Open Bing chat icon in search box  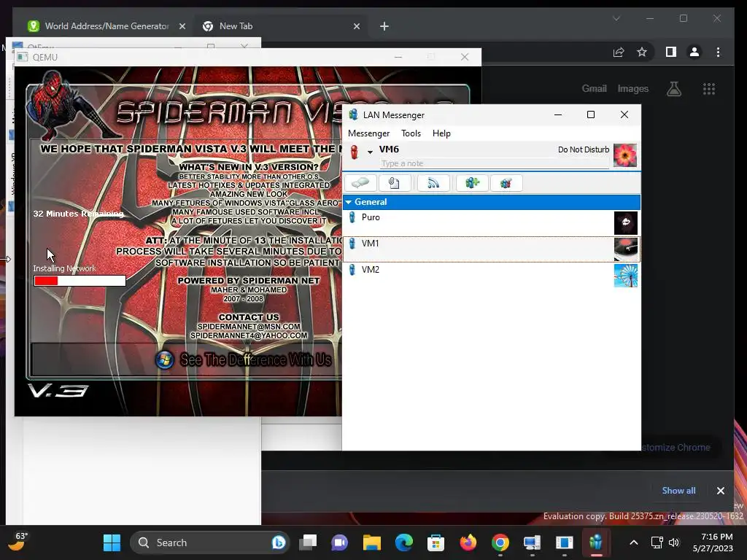click(278, 542)
